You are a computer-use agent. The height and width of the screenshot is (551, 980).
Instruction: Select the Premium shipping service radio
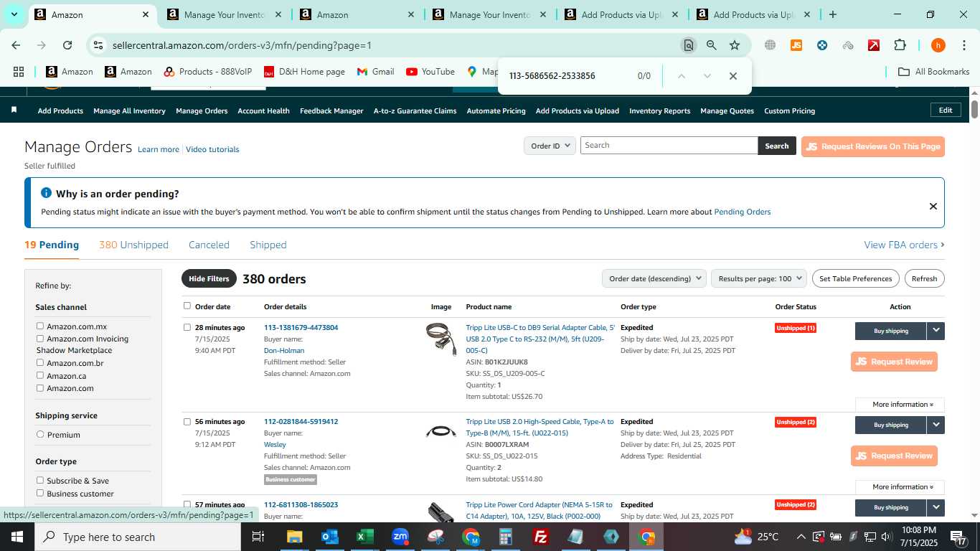(x=40, y=434)
